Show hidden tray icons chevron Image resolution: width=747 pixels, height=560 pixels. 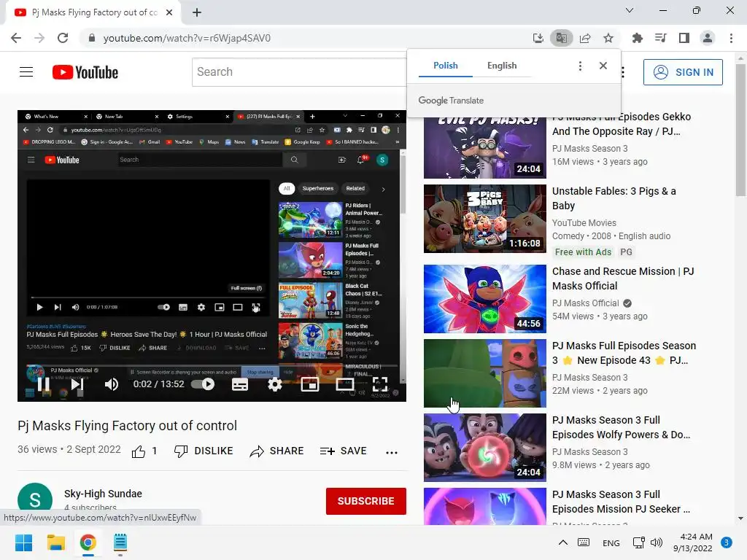point(562,542)
